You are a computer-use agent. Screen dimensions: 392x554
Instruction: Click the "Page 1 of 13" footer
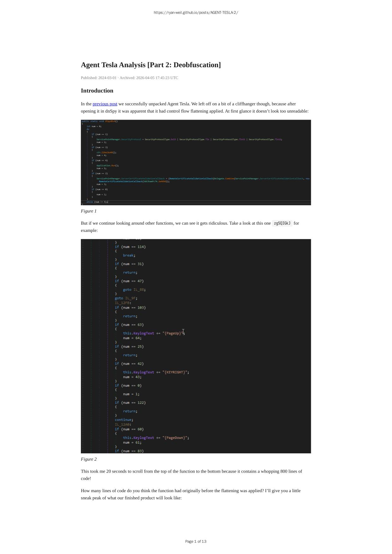coord(196,541)
